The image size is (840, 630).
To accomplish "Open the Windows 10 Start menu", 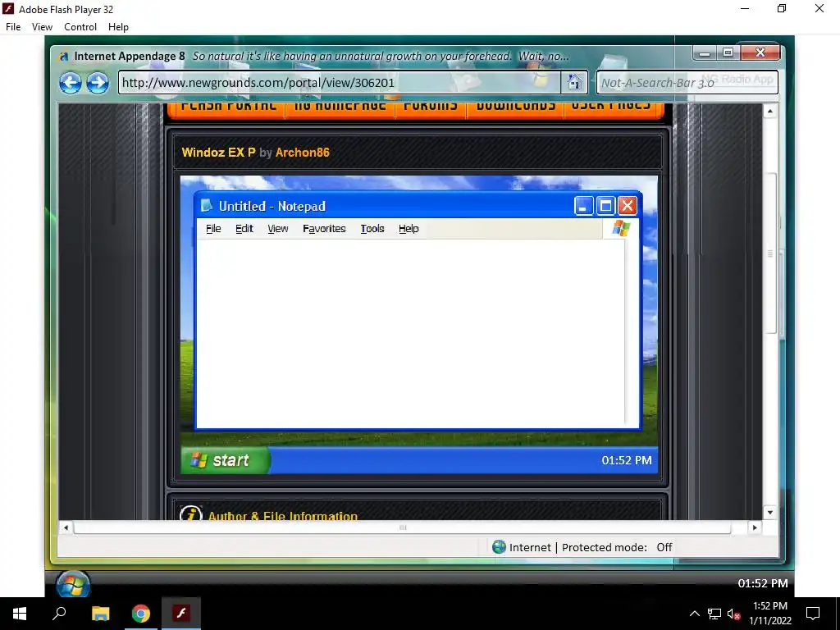I will 20,614.
